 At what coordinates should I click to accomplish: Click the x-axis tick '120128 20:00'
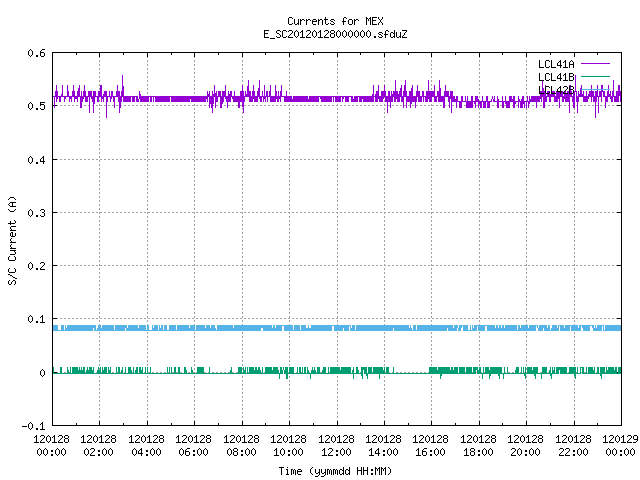pos(525,446)
